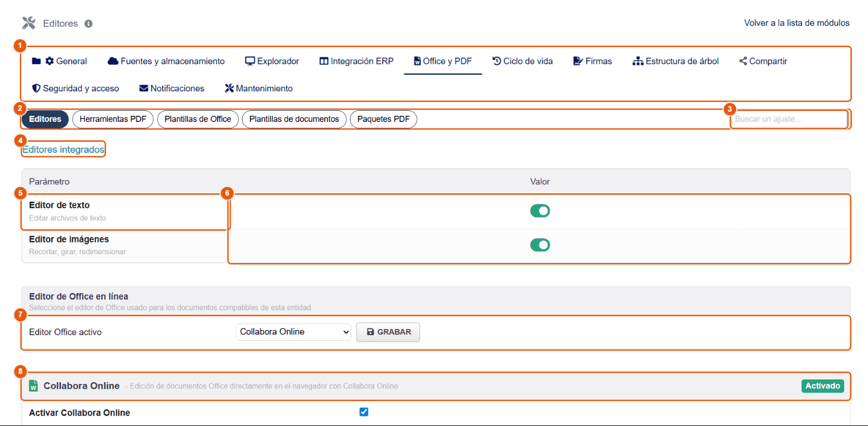Go to Paquetes PDF sub-tab
The image size is (868, 426).
point(384,119)
